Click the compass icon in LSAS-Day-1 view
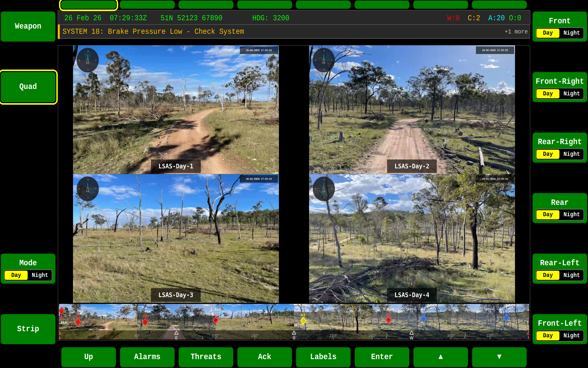 [x=88, y=60]
